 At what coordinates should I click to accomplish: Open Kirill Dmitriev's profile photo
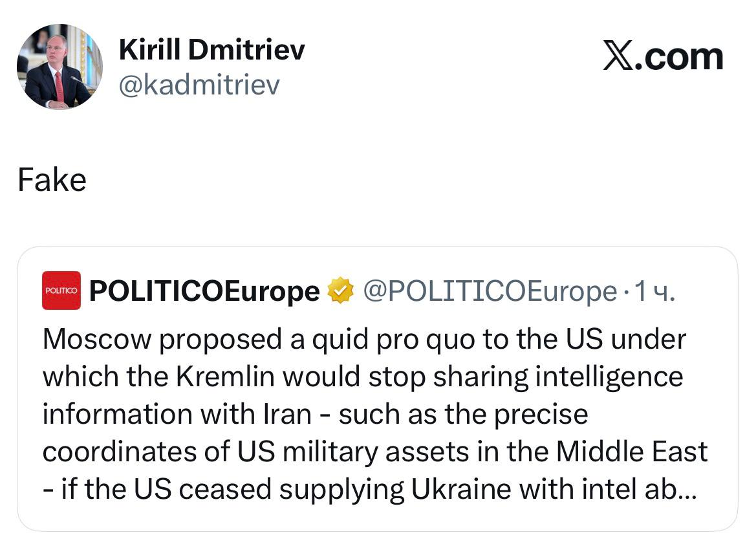click(59, 67)
